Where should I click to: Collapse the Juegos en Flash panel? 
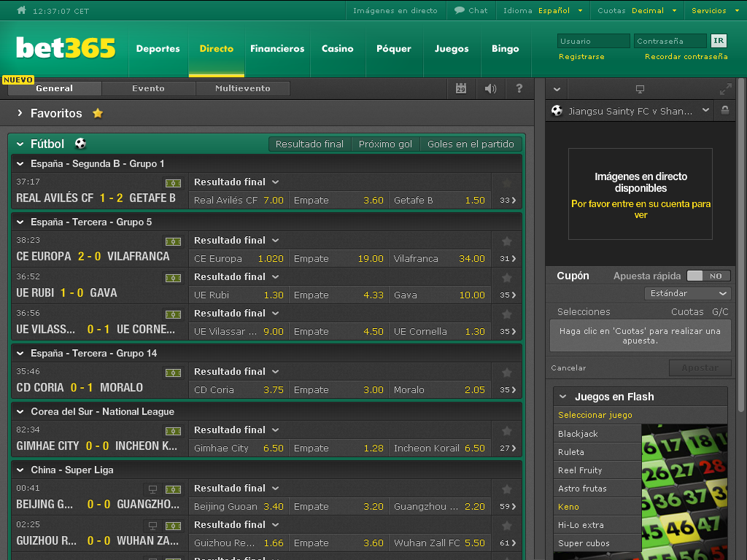pyautogui.click(x=563, y=397)
